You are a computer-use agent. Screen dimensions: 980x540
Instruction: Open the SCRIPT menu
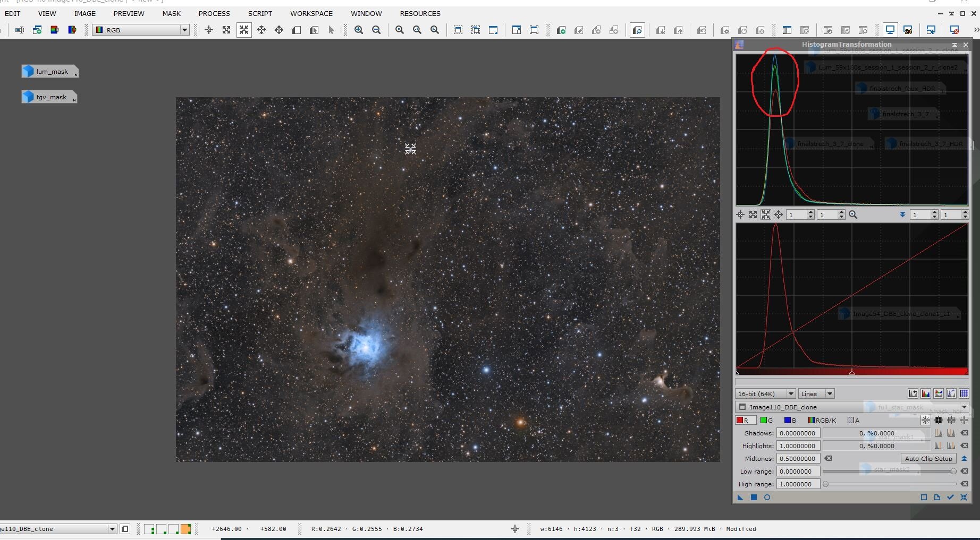(x=260, y=13)
